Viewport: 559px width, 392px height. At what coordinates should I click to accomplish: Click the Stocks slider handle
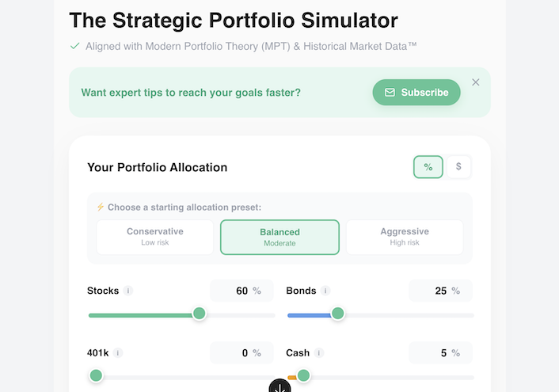[200, 314]
